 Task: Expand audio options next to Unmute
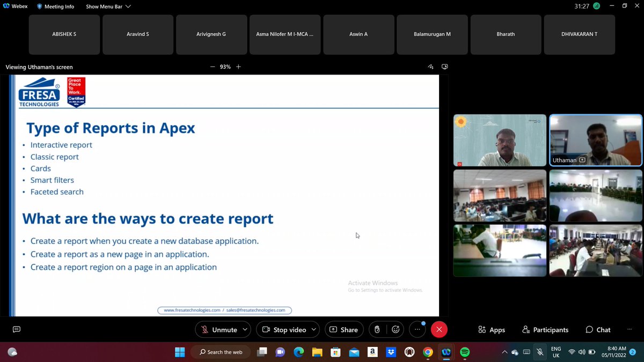click(245, 330)
